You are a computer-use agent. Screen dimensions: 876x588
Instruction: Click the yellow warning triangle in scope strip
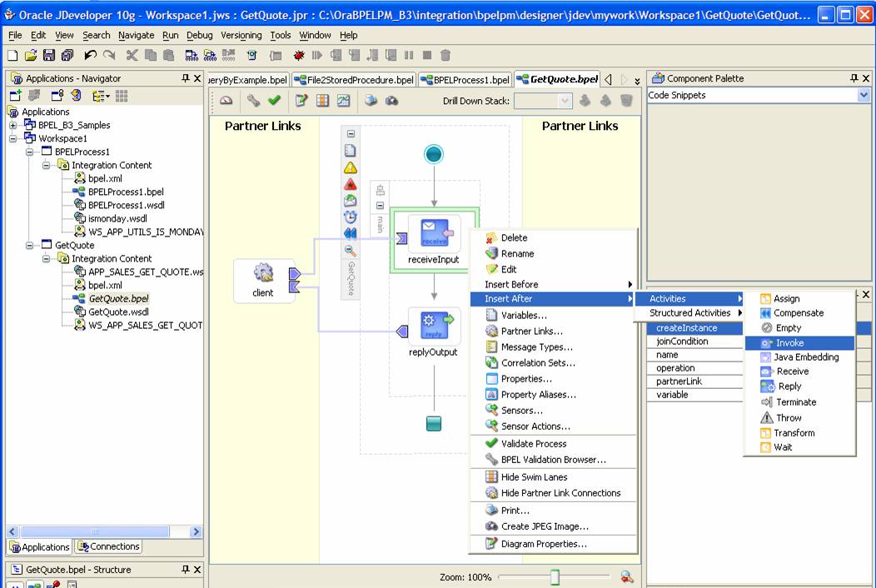pos(351,167)
